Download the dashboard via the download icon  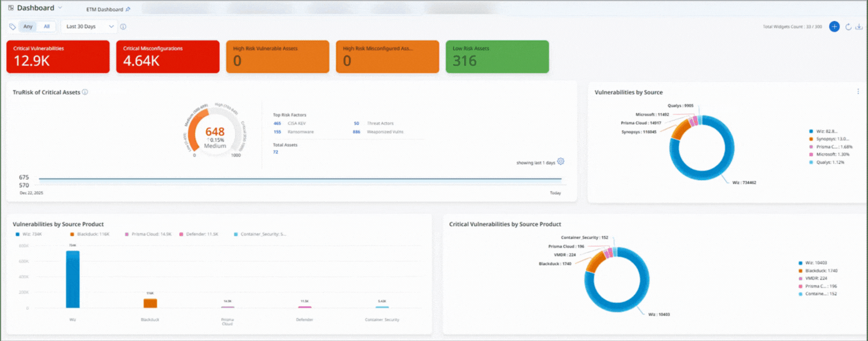859,27
